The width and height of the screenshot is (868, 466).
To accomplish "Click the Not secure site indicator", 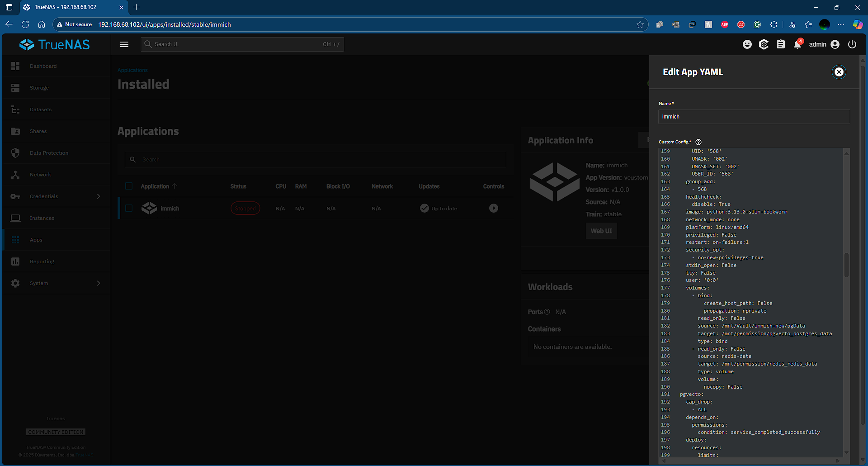I will click(x=74, y=24).
